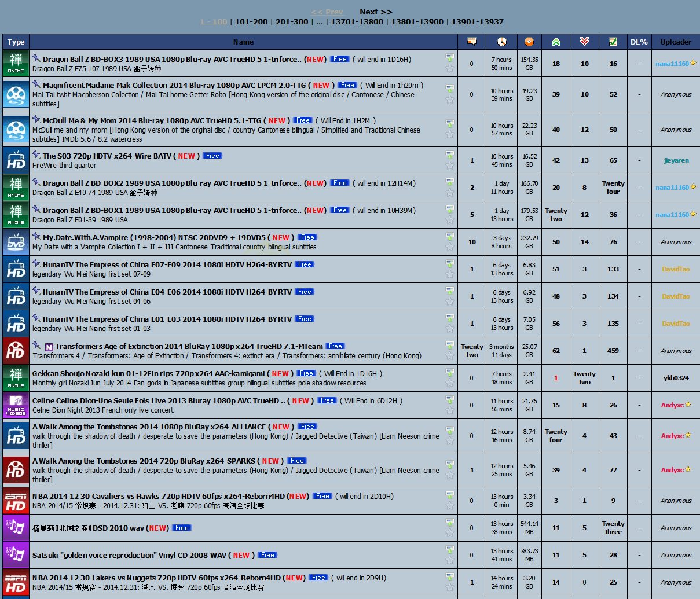Screen dimensions: 700x599
Task: Toggle bookmark star for Celine Dion Live 2013
Action: [x=449, y=410]
